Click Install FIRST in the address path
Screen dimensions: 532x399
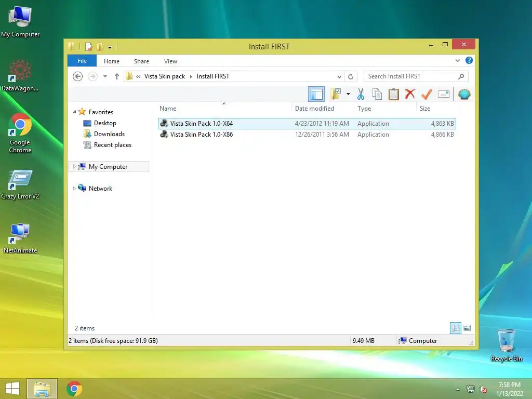pos(213,76)
